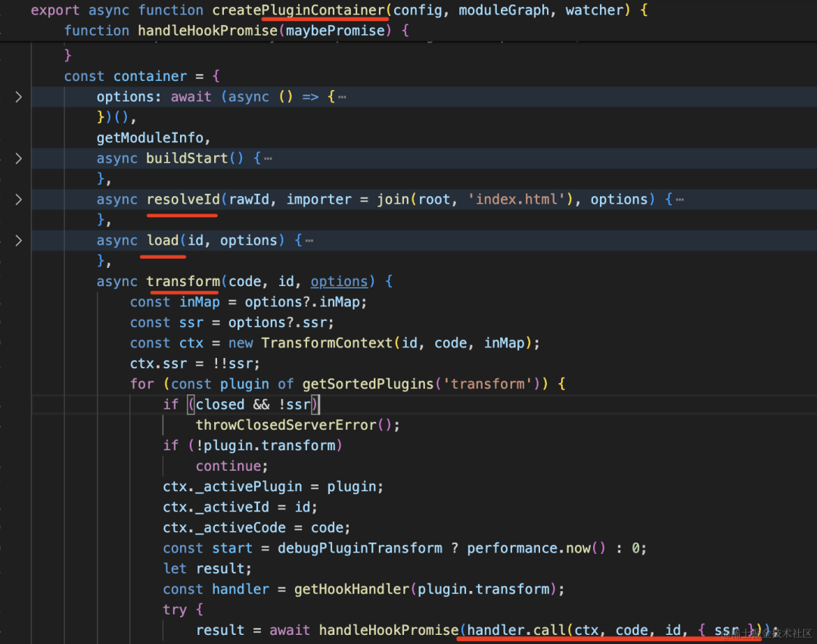
Task: Place cursor on the transform method name
Action: [183, 282]
